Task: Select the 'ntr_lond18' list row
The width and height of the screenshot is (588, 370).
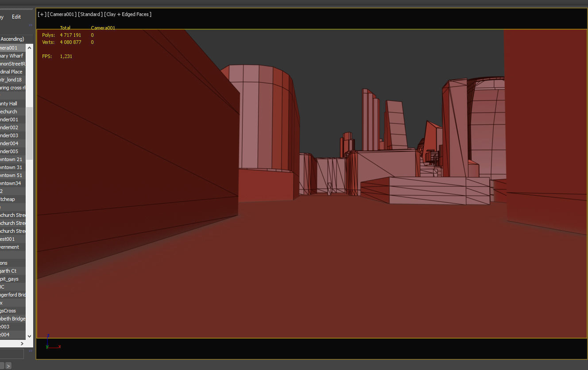Action: [13, 80]
